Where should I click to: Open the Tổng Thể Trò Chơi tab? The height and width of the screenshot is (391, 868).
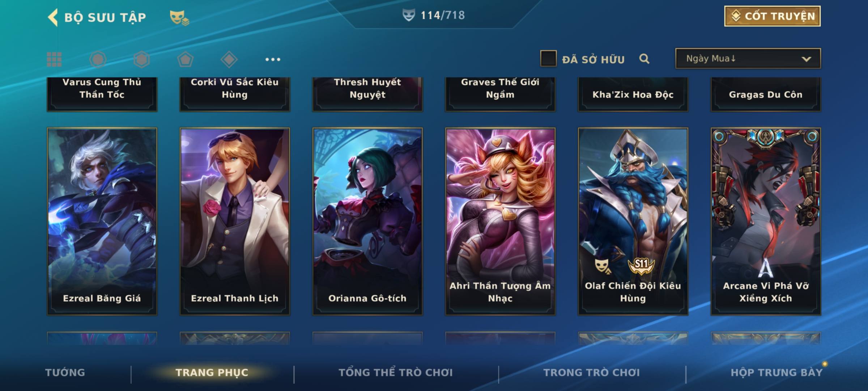pos(396,373)
